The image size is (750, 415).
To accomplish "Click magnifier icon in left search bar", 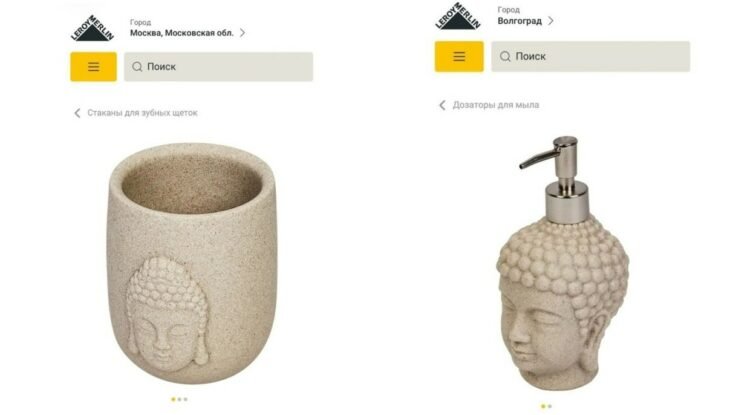I will click(137, 66).
